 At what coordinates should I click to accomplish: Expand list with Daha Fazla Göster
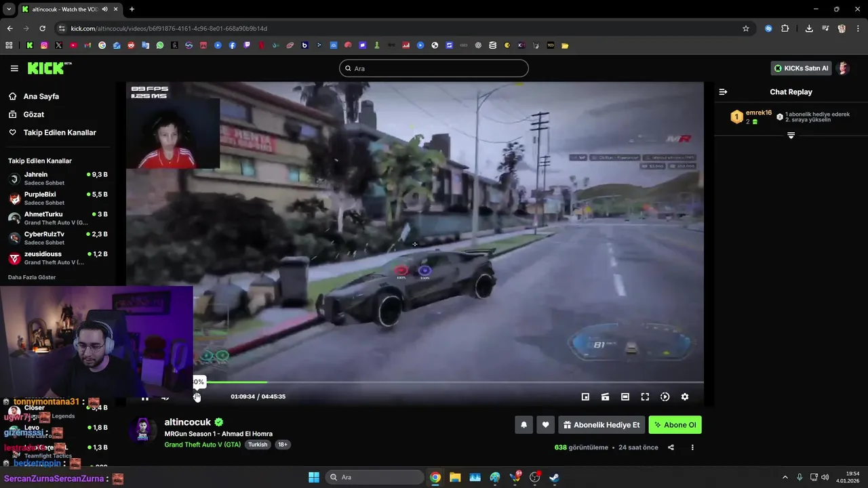[x=32, y=277]
